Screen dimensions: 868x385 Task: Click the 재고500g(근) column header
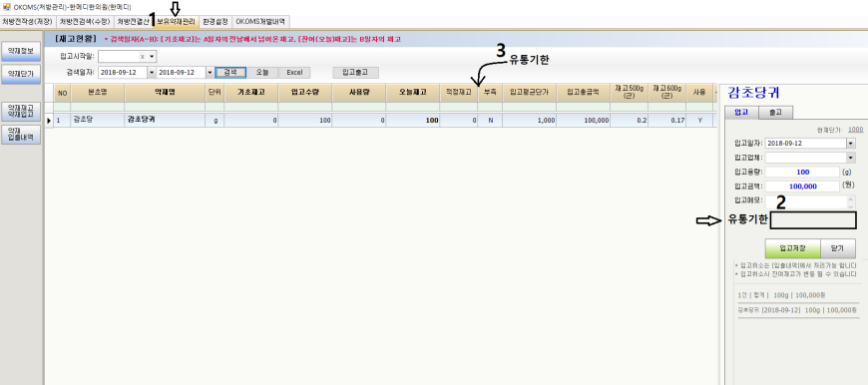(630, 93)
